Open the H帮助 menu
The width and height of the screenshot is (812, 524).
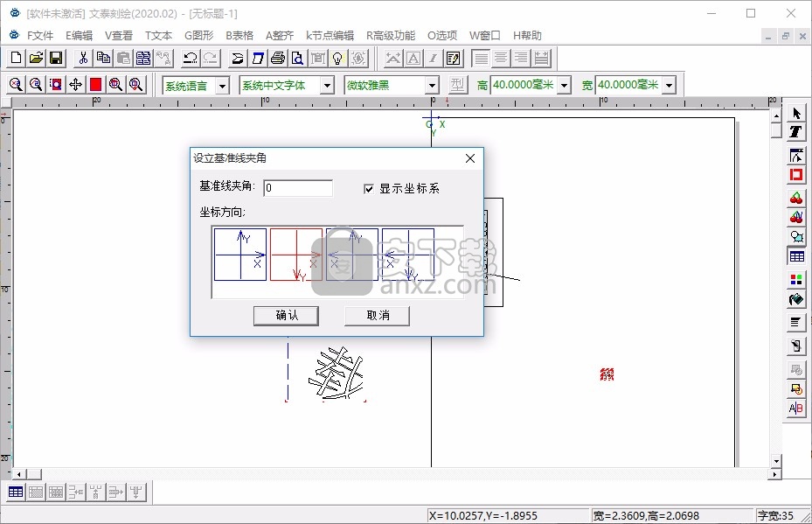click(527, 35)
